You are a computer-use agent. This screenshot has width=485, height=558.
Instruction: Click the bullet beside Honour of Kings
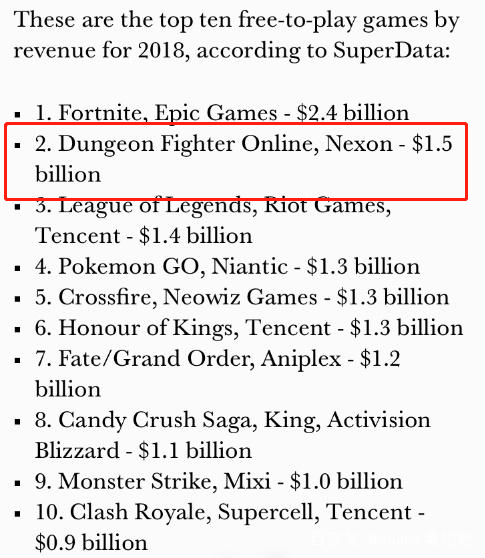coord(18,330)
